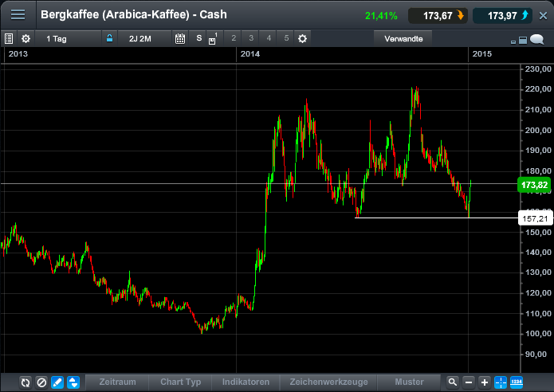Click the refresh chart icon
The height and width of the screenshot is (392, 554).
26,382
